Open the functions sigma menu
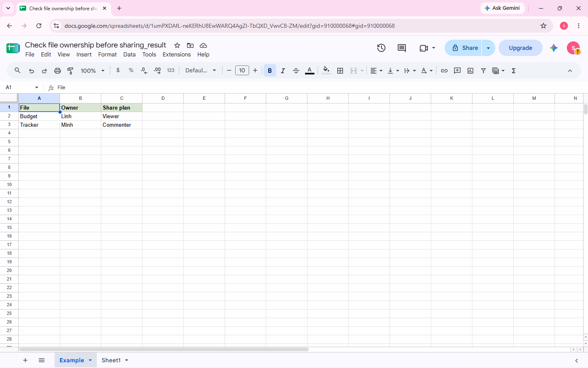This screenshot has height=368, width=588. 514,71
